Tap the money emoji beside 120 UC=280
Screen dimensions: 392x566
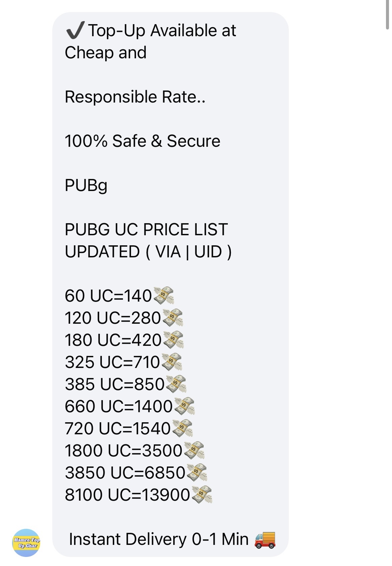(172, 318)
